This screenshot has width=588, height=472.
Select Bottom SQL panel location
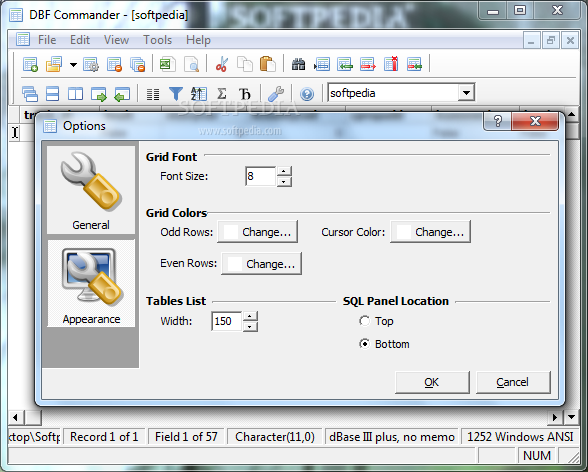(384, 344)
